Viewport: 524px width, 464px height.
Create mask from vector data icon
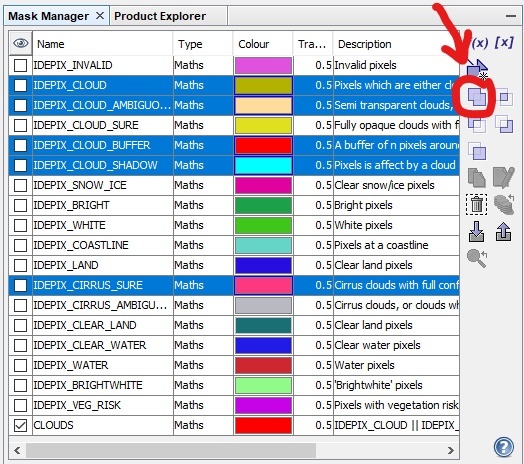click(x=477, y=70)
